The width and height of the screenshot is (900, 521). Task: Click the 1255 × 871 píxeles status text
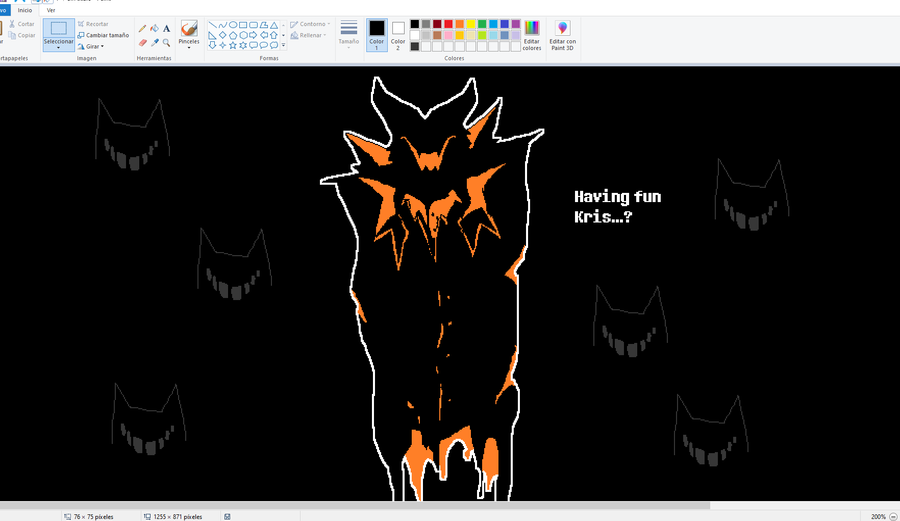click(x=177, y=517)
